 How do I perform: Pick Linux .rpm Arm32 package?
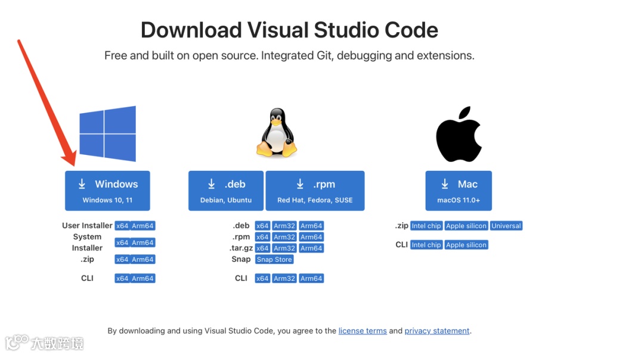(x=284, y=237)
